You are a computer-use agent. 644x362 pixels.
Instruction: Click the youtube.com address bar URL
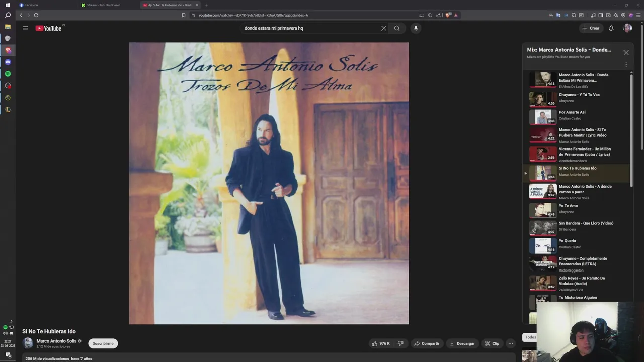253,15
